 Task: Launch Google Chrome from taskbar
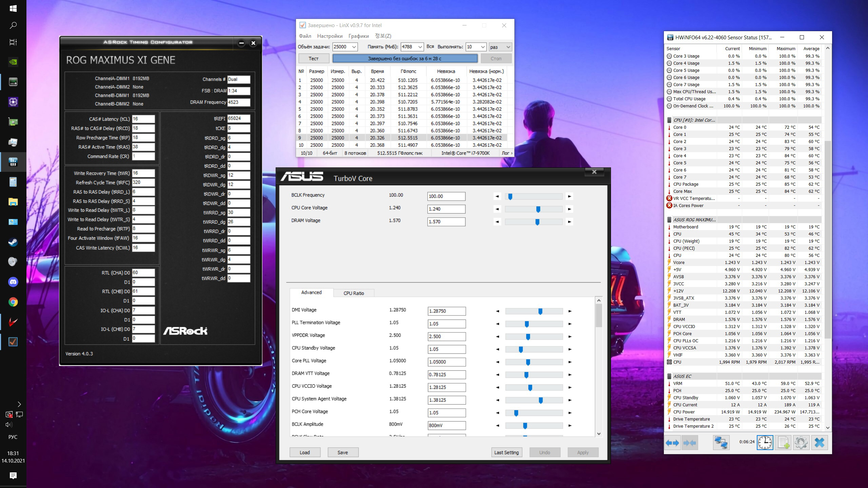tap(13, 302)
